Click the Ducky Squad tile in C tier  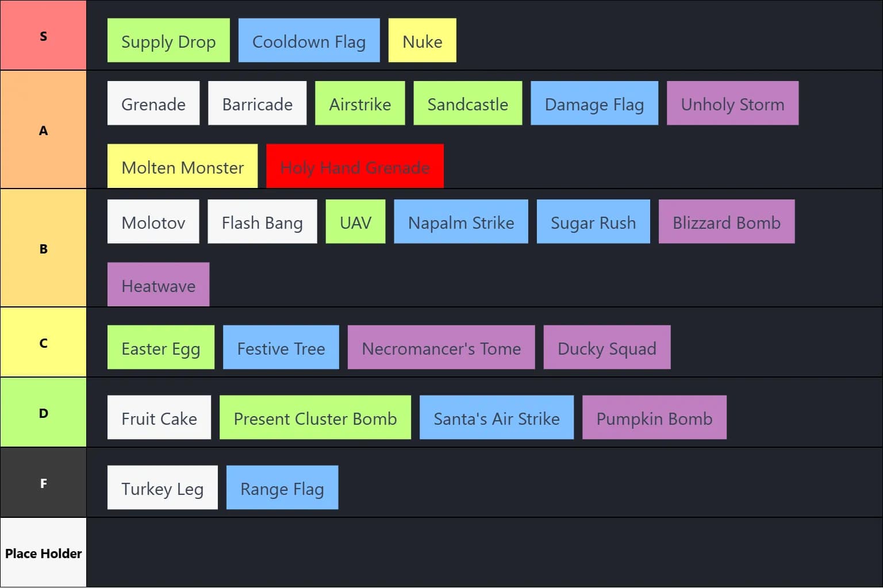pyautogui.click(x=606, y=347)
